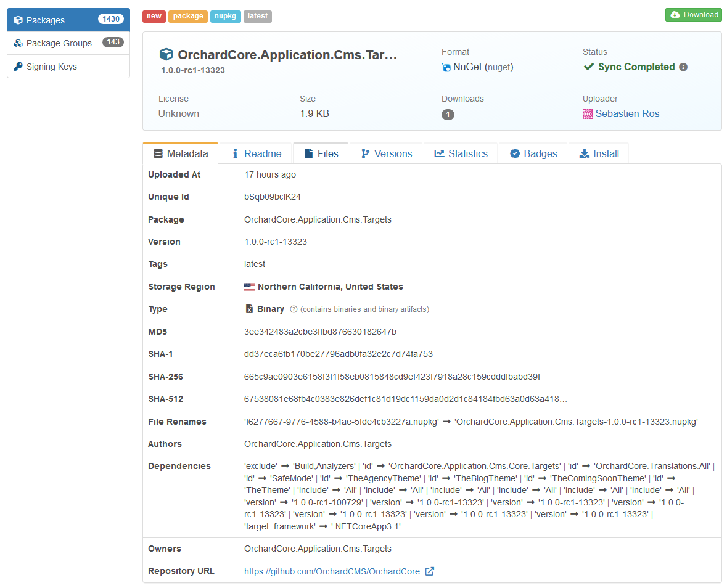Click the Package Groups cubes icon
This screenshot has width=727, height=588.
click(18, 43)
